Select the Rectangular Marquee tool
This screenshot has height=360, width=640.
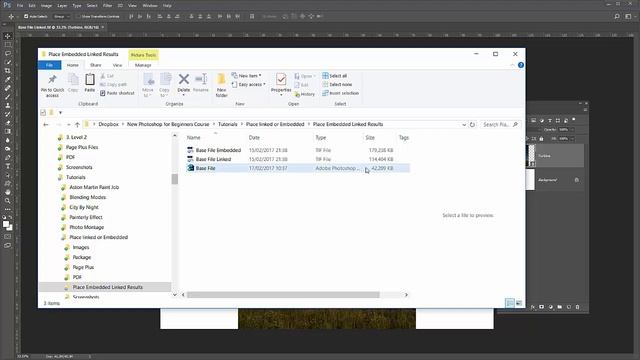pos(7,44)
